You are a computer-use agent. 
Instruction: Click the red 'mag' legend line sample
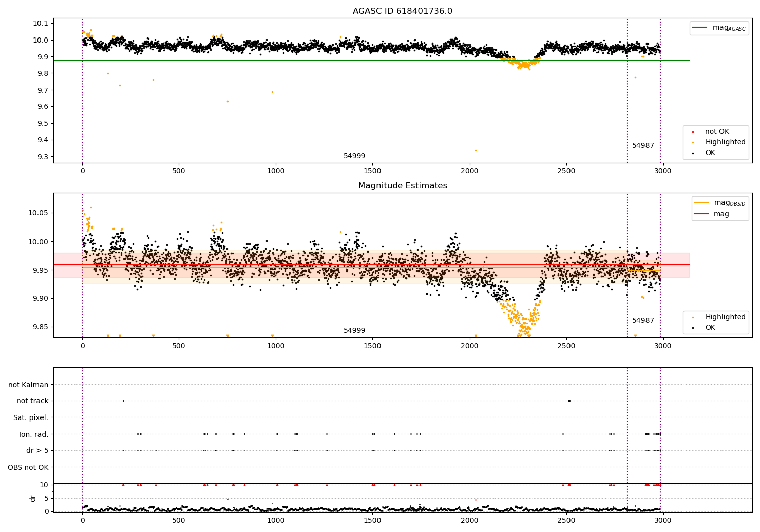click(x=701, y=214)
